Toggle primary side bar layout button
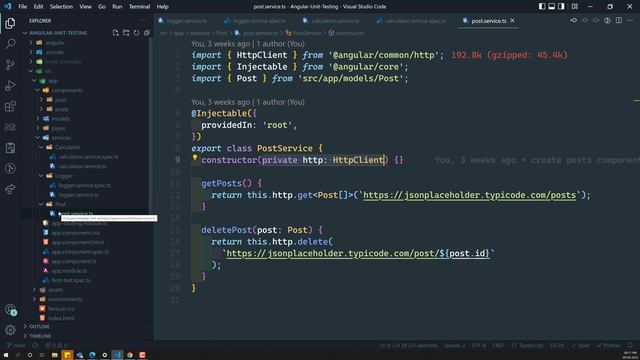This screenshot has width=640, height=360. point(542,7)
